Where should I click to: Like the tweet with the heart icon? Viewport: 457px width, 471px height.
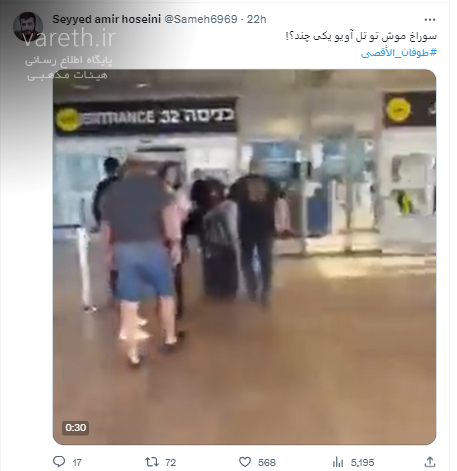245,462
